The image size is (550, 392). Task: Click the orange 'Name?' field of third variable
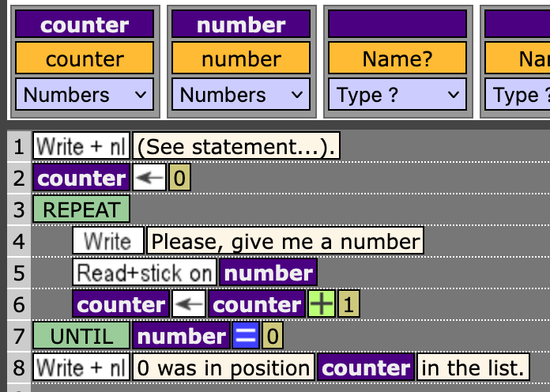(x=397, y=59)
